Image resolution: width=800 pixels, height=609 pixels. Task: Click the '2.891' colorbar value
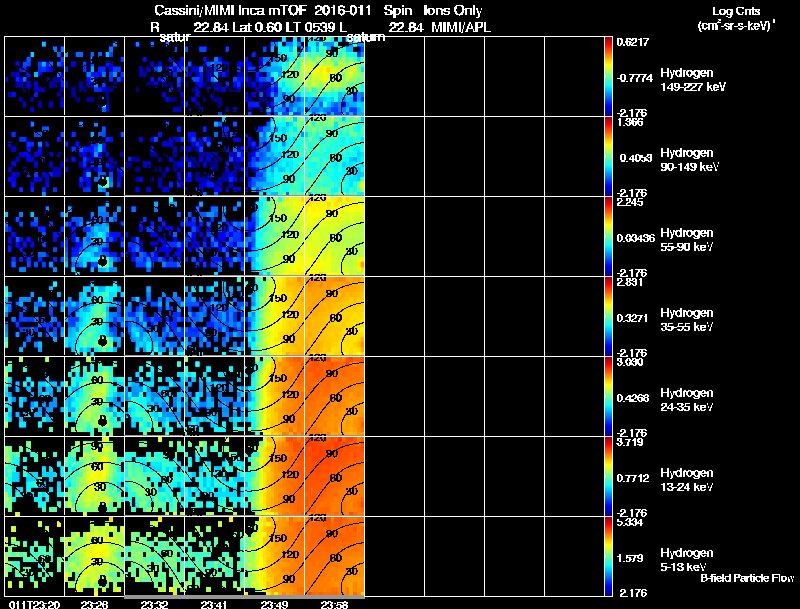[x=630, y=282]
